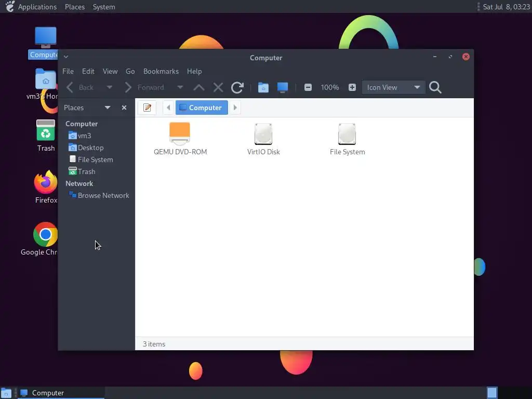Select Computer path bar button

click(202, 108)
